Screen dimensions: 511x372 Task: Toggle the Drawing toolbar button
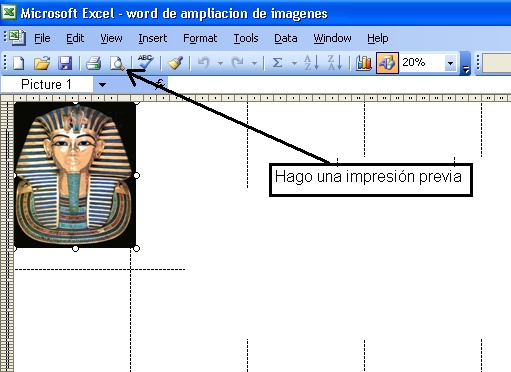pos(387,62)
